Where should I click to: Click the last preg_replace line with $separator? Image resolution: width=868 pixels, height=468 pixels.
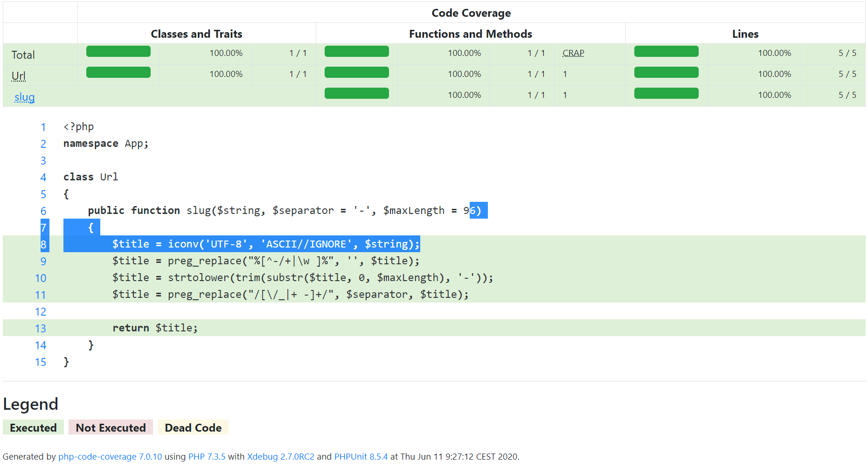coord(291,295)
